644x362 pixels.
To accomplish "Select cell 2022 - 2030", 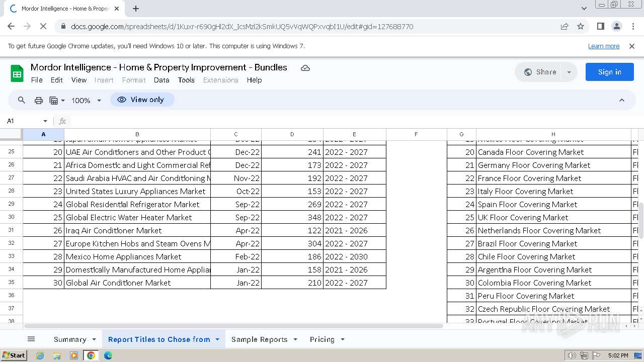I will point(354,256).
